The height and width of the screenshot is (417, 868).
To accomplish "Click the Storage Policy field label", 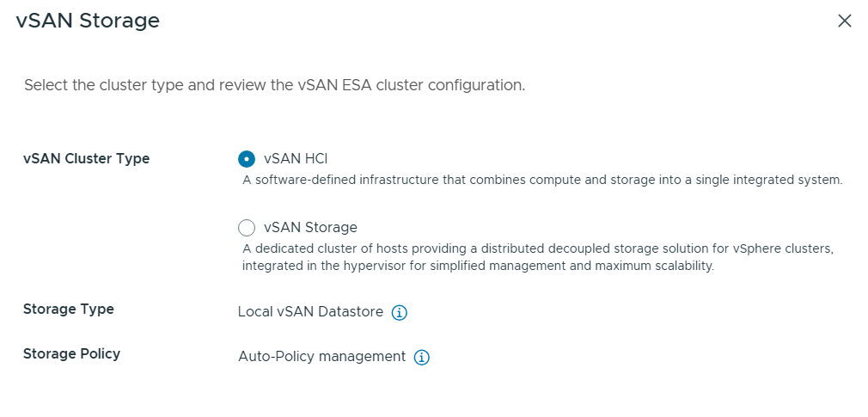I will coord(71,353).
